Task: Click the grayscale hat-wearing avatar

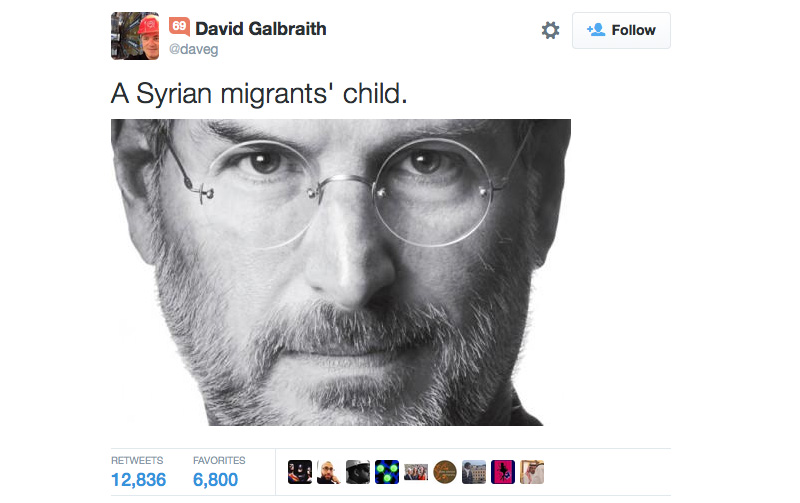Action: tap(358, 472)
